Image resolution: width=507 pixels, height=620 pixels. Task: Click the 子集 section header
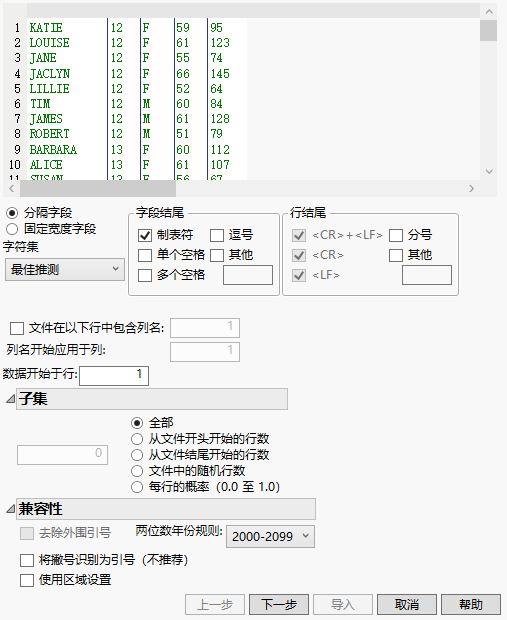[x=152, y=399]
